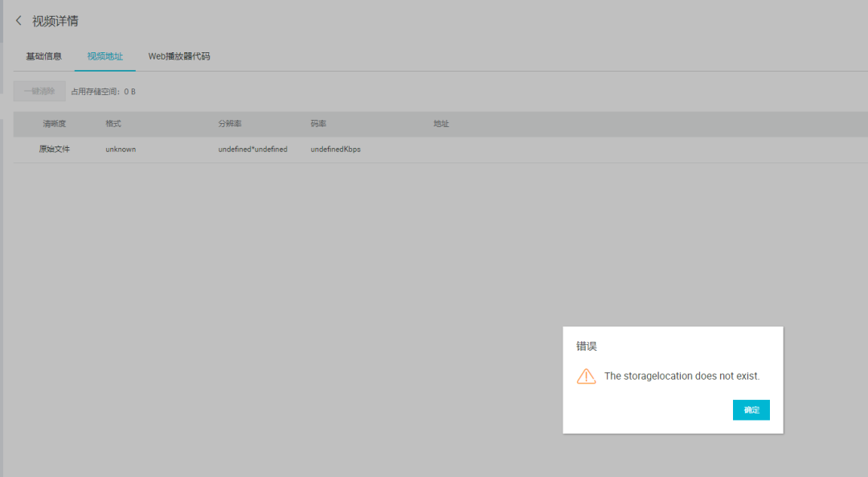Click the 码率 column header
The image size is (868, 477).
point(318,124)
